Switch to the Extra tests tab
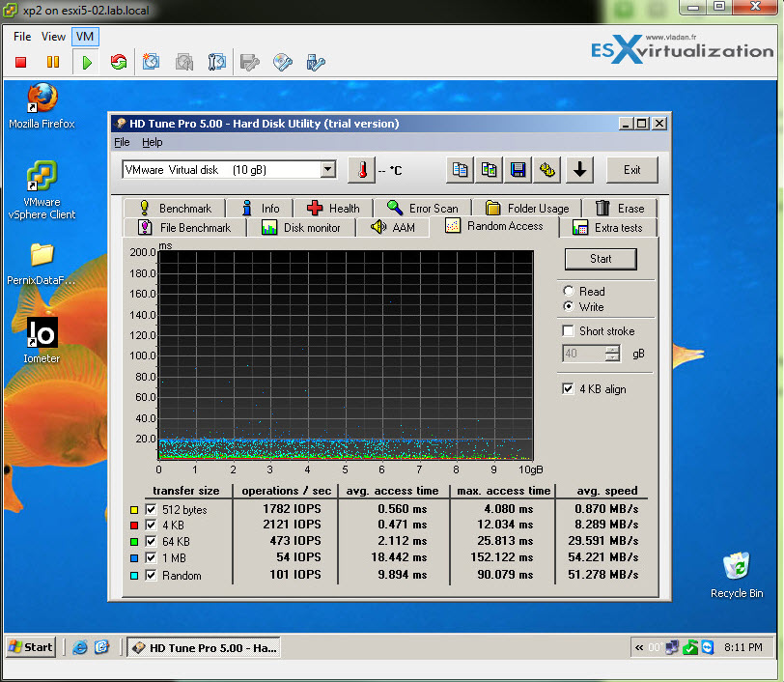 click(x=608, y=228)
